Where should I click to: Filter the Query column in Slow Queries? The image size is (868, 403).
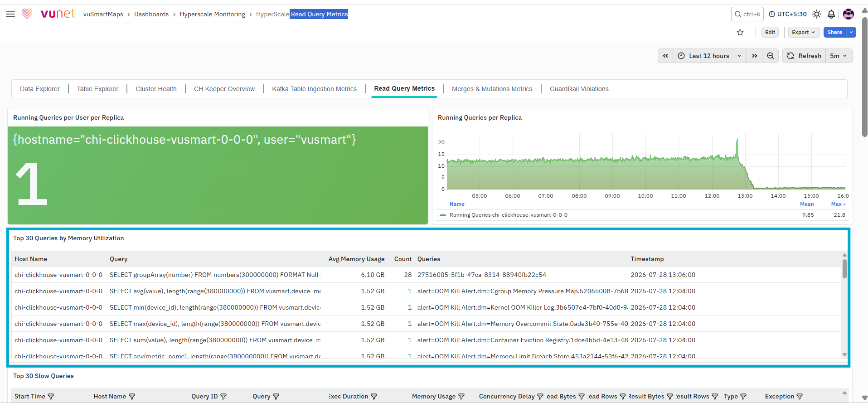click(276, 396)
